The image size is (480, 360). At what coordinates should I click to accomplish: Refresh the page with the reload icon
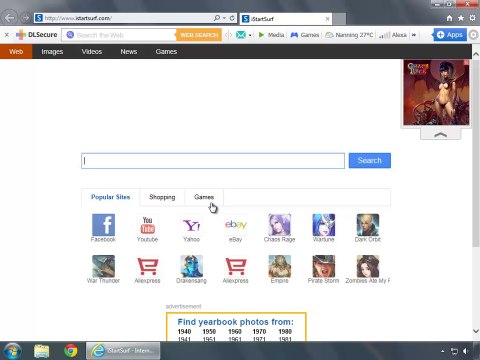tap(232, 18)
